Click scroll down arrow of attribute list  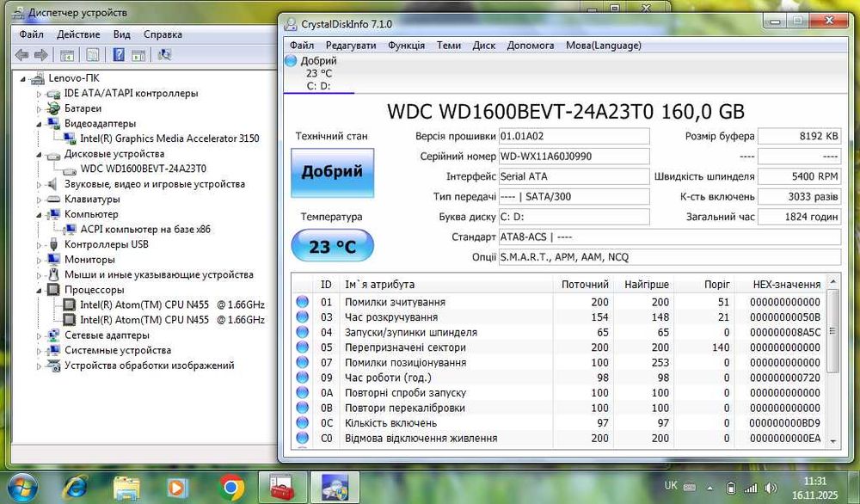click(833, 441)
